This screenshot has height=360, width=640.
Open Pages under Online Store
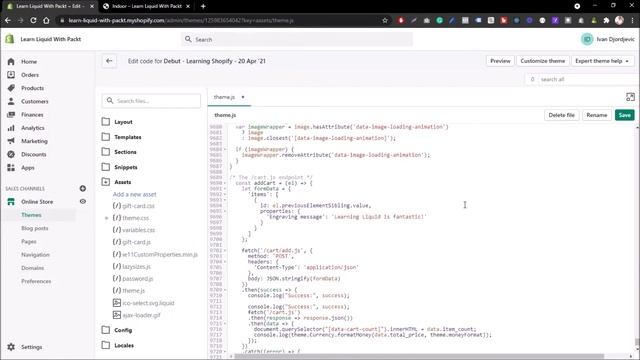tap(29, 242)
